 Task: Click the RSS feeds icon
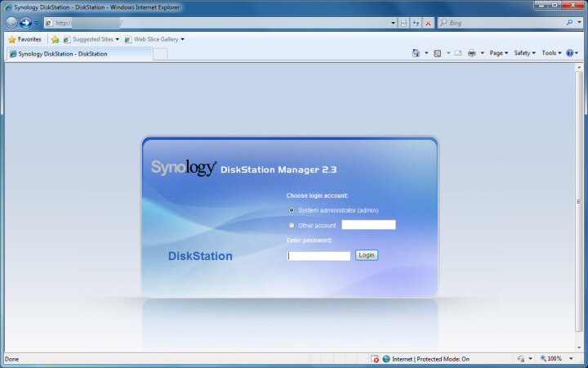tap(438, 53)
